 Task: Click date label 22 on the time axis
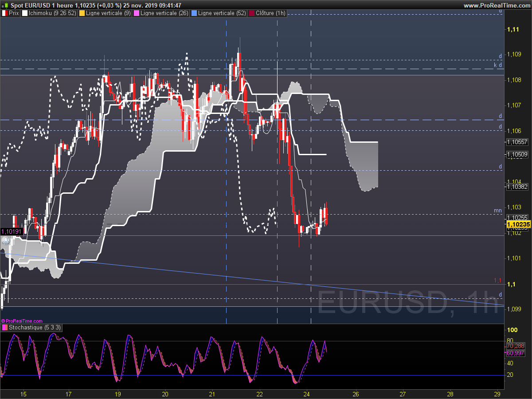[260, 394]
